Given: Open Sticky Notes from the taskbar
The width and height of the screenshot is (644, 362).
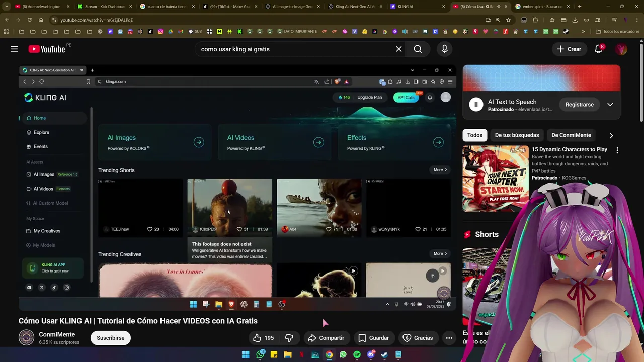Looking at the screenshot, I should click(274, 354).
